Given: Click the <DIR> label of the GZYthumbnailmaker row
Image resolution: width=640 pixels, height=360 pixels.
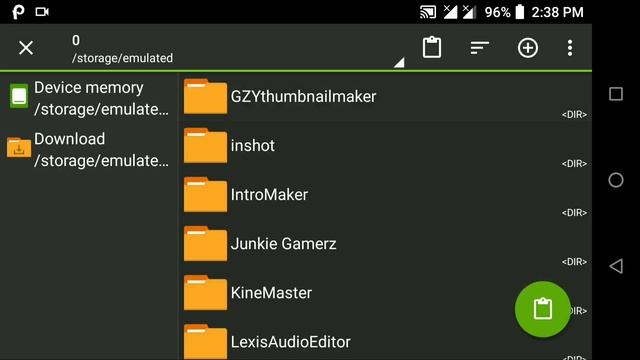Looking at the screenshot, I should (x=574, y=115).
